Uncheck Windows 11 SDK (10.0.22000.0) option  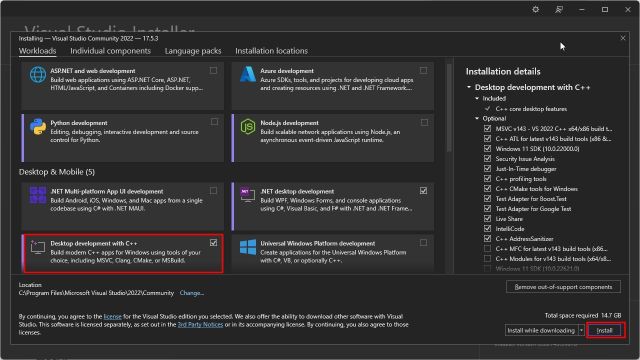[487, 149]
